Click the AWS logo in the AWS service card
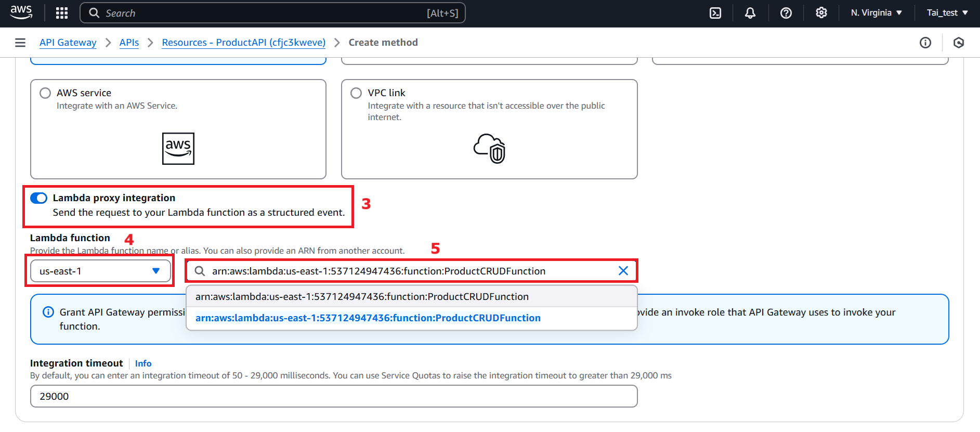Image resolution: width=980 pixels, height=432 pixels. click(x=178, y=149)
